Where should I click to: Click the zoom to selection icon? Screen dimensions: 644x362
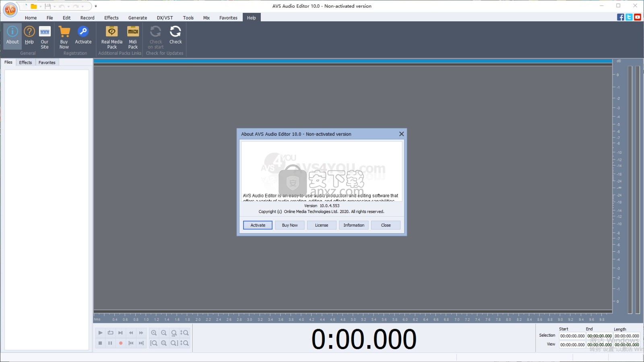click(164, 343)
